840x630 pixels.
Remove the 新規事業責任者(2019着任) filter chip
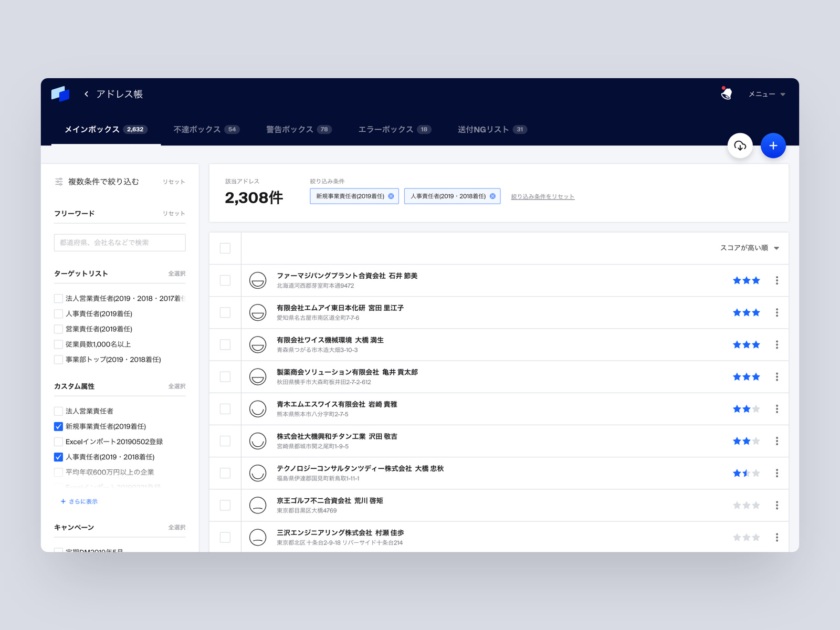click(391, 196)
